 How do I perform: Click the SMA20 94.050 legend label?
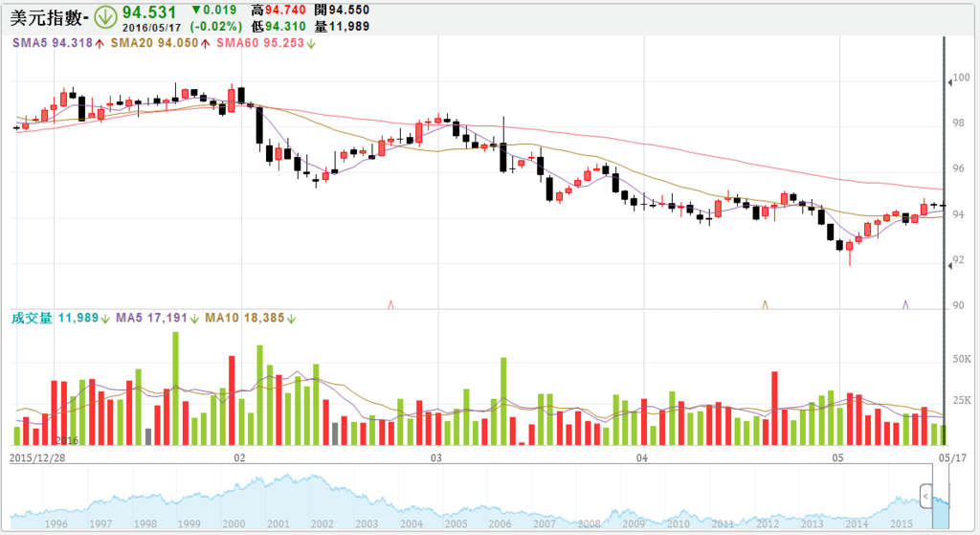click(154, 43)
